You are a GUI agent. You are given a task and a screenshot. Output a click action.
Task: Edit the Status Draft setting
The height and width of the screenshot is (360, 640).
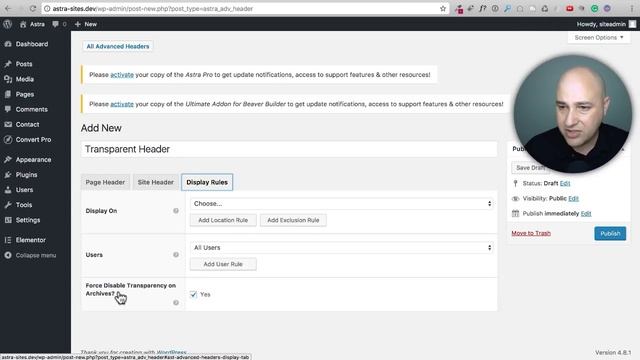(565, 183)
